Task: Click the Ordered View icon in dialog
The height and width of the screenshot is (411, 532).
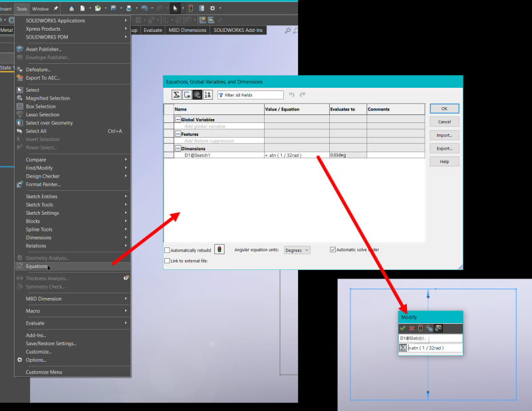Action: tap(207, 95)
